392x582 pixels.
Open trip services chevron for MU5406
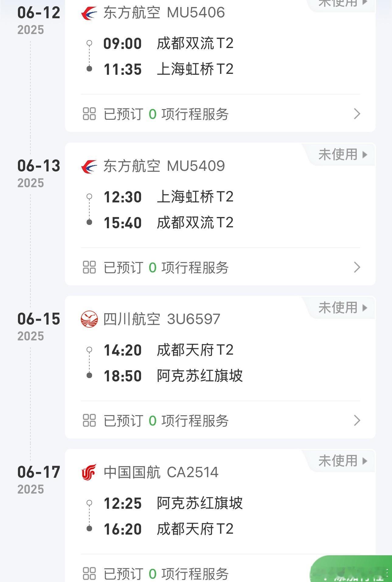[x=357, y=114]
